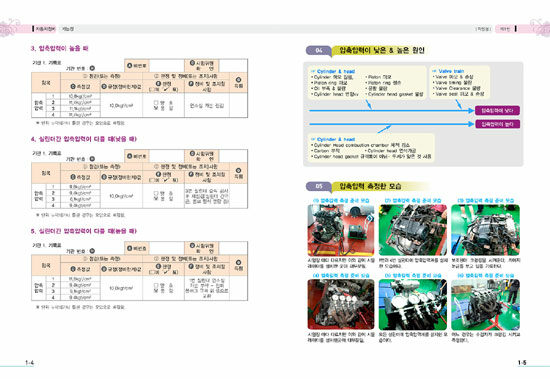This screenshot has height=379, width=550.
Task: Select the lower purple result box in the diagram
Action: 497,124
